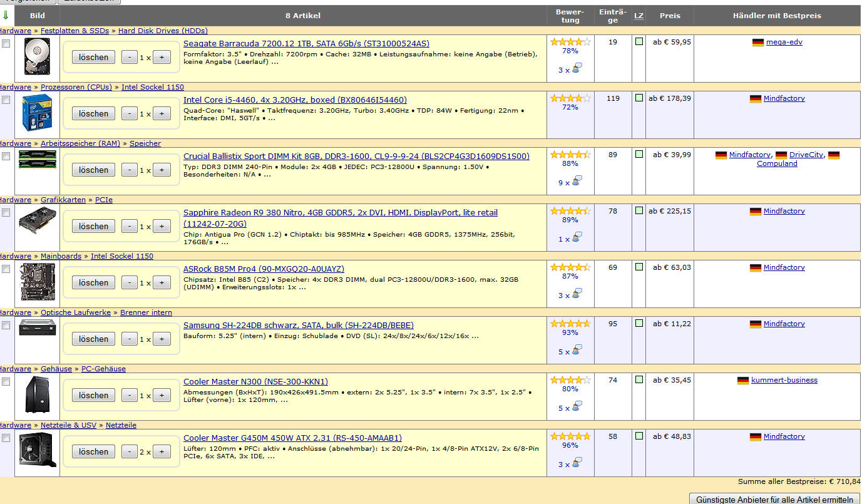The height and width of the screenshot is (504, 862).
Task: Increase quantity of Samsung SH-224DB
Action: coord(162,339)
